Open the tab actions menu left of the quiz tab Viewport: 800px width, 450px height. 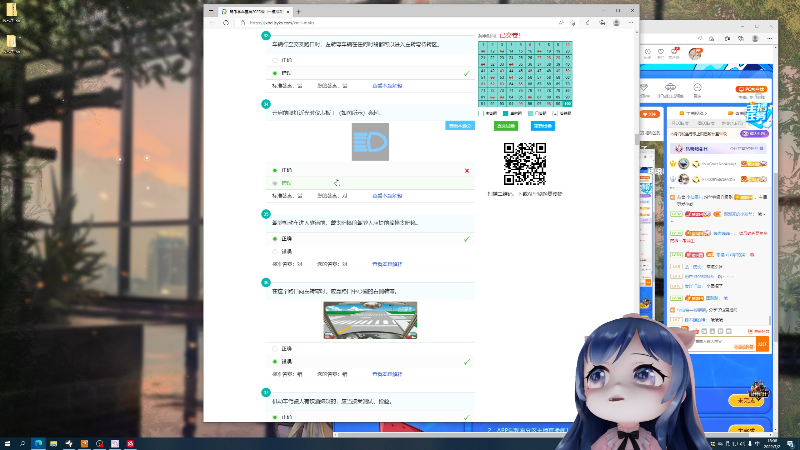click(x=211, y=11)
